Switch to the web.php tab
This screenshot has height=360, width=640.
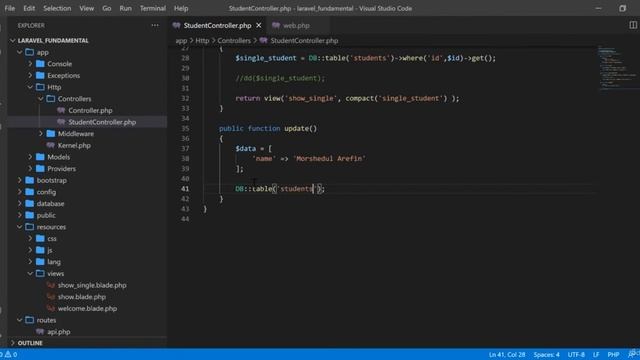point(296,25)
